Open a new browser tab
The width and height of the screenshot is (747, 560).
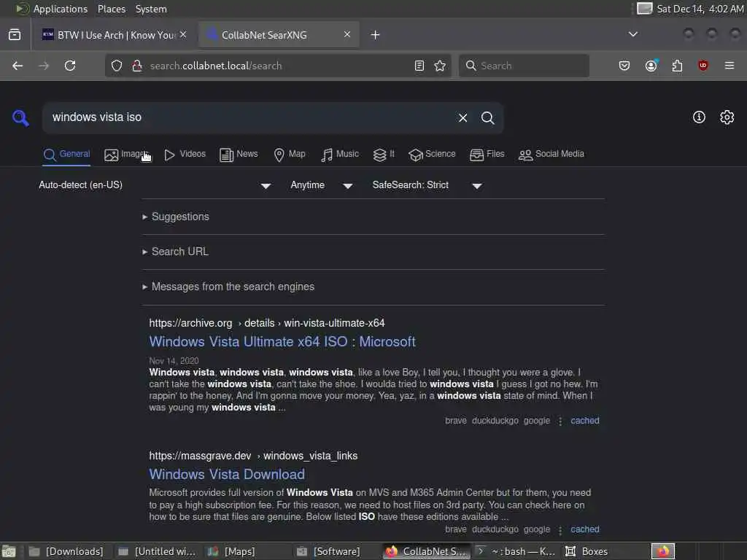click(375, 35)
